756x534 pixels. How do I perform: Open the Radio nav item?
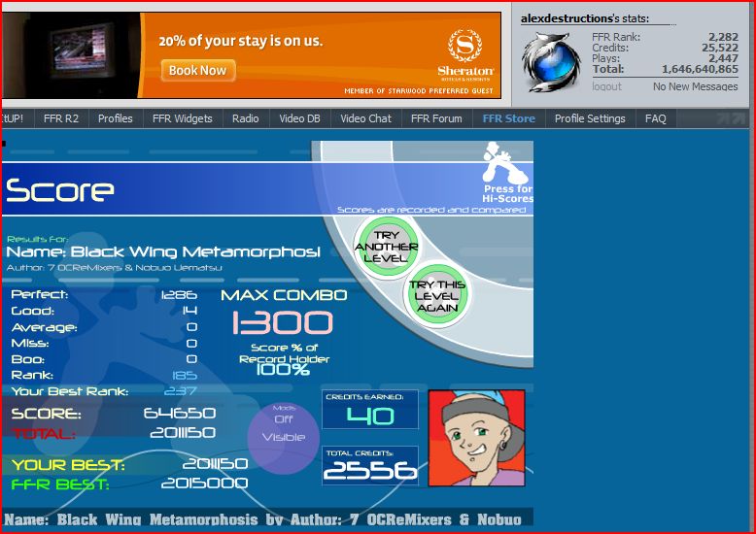(246, 118)
